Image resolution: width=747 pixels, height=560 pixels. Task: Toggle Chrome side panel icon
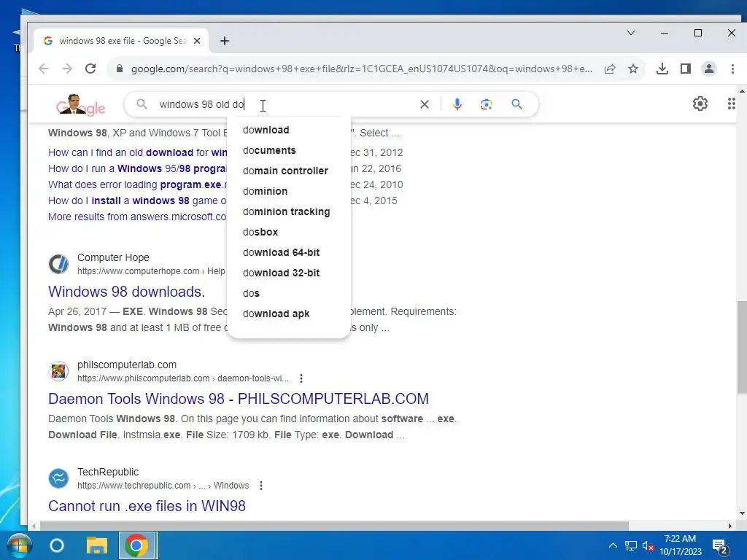[x=686, y=69]
